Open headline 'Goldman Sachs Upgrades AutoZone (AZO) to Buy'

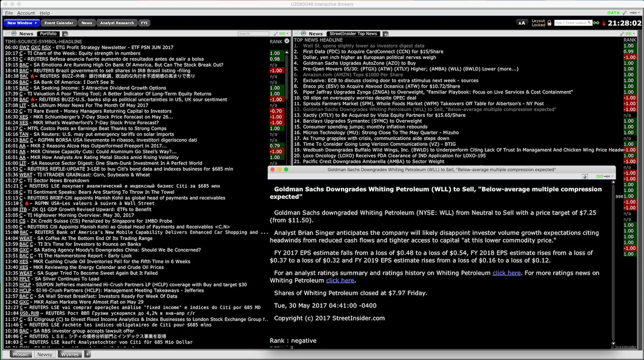pyautogui.click(x=359, y=63)
